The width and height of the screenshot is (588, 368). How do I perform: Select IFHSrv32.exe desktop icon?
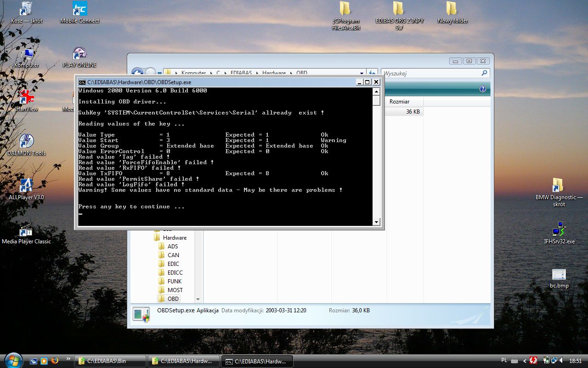559,230
